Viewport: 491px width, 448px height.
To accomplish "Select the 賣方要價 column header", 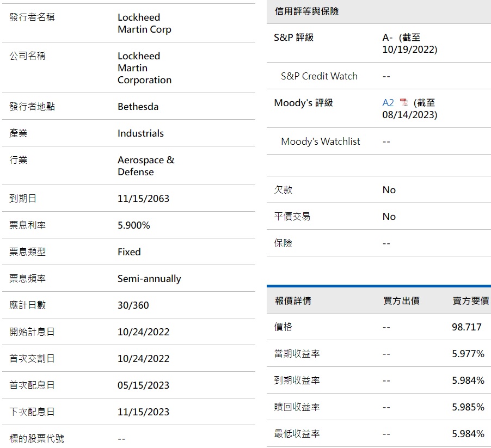I will (470, 300).
